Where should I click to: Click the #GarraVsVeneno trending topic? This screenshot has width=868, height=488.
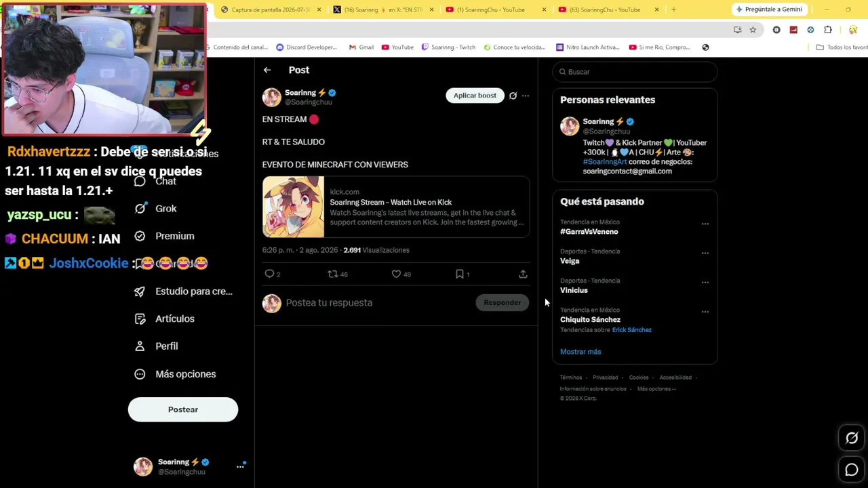589,232
